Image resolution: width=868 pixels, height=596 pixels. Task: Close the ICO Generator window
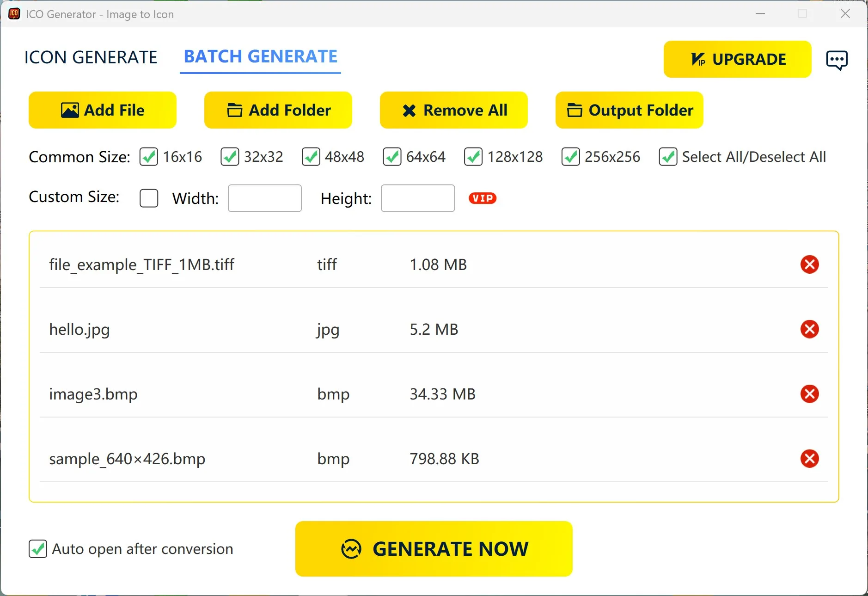tap(845, 14)
